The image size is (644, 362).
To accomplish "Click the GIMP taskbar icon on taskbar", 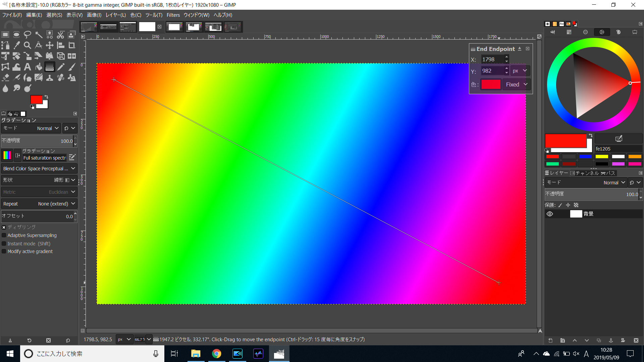I will 279,353.
